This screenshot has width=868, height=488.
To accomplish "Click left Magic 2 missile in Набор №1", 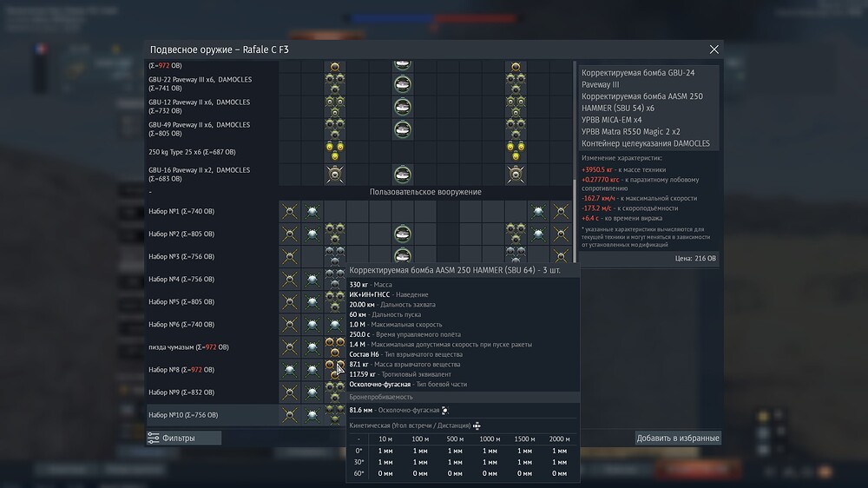I will [290, 211].
